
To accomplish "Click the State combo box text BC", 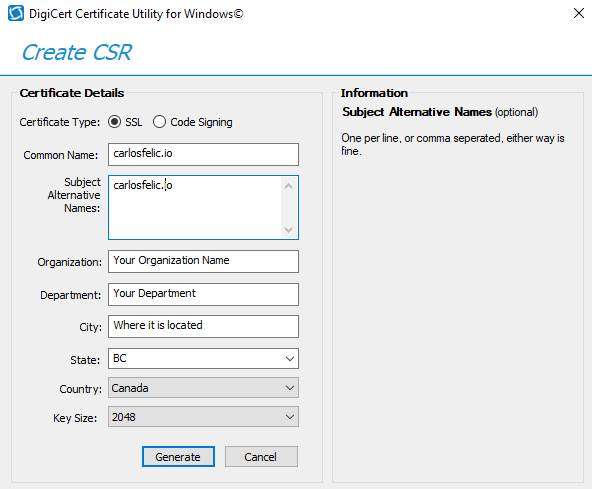I will tap(120, 358).
